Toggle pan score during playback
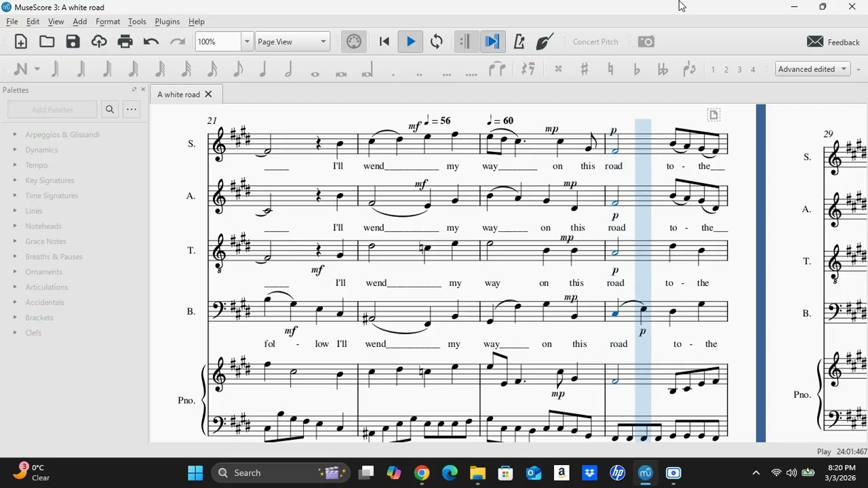Image resolution: width=868 pixels, height=488 pixels. click(x=492, y=42)
